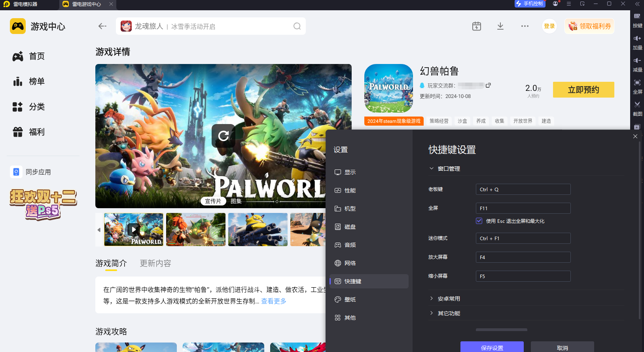The width and height of the screenshot is (644, 352).
Task: Open 查看更多 link in description
Action: [274, 301]
